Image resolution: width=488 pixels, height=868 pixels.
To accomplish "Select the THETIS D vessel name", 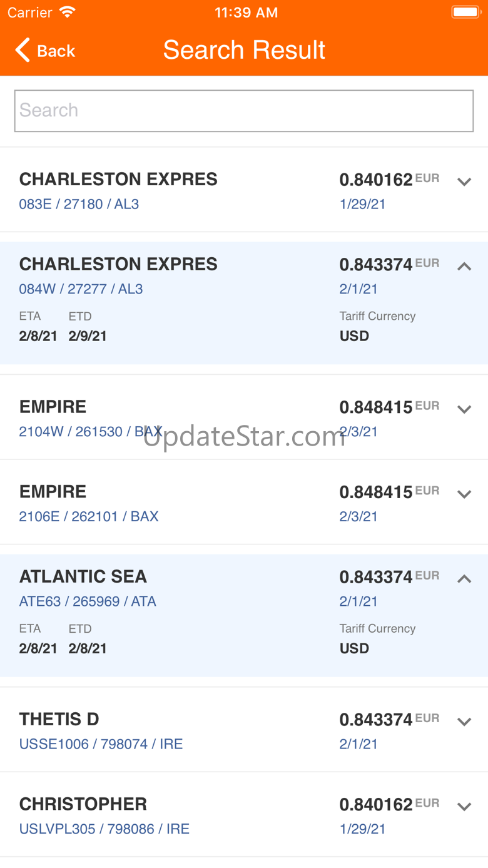I will click(x=59, y=719).
